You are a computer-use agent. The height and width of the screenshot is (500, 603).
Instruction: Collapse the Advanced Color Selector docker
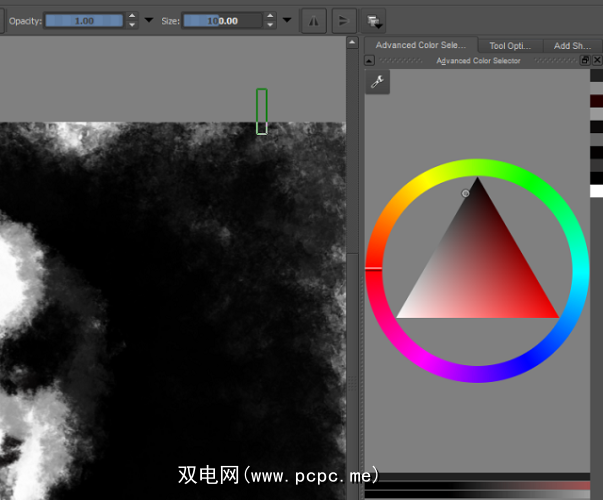370,61
